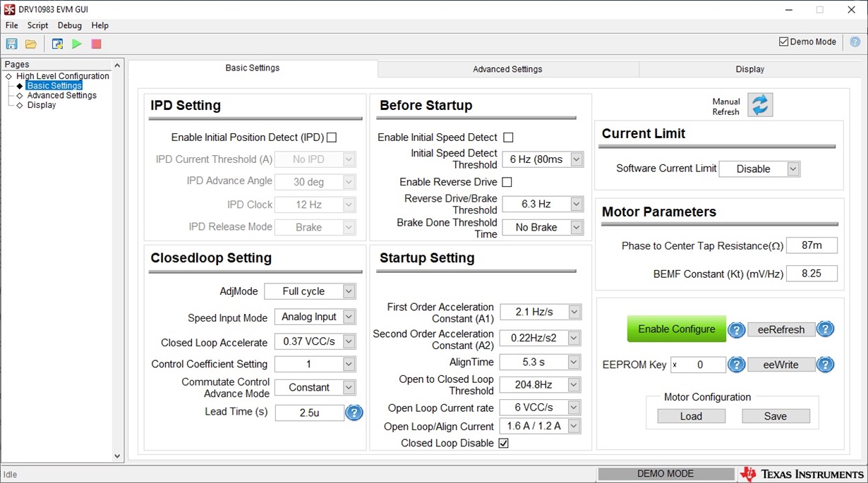
Task: Click the help question icon at top right
Action: coord(855,42)
